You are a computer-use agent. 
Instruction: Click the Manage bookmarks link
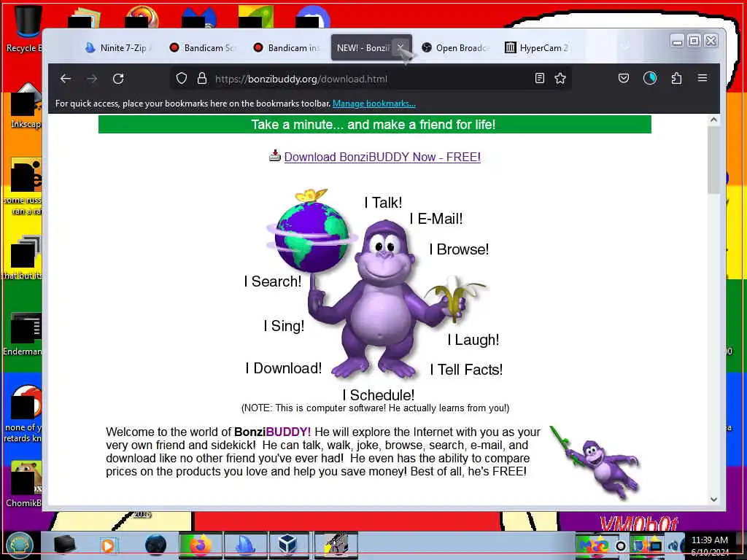(x=374, y=104)
